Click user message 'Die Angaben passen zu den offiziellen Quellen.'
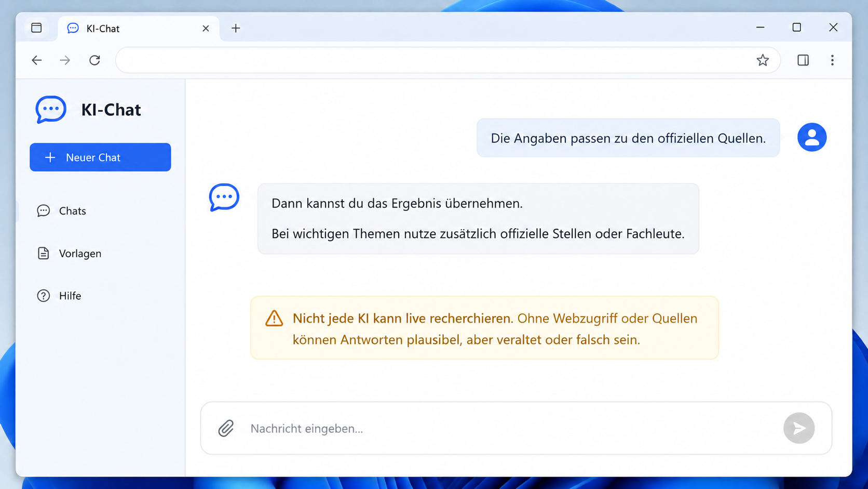 [x=628, y=138]
